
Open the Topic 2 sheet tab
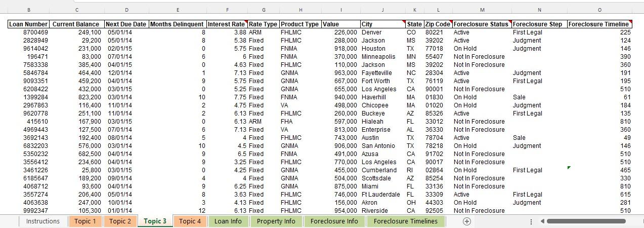pyautogui.click(x=120, y=221)
